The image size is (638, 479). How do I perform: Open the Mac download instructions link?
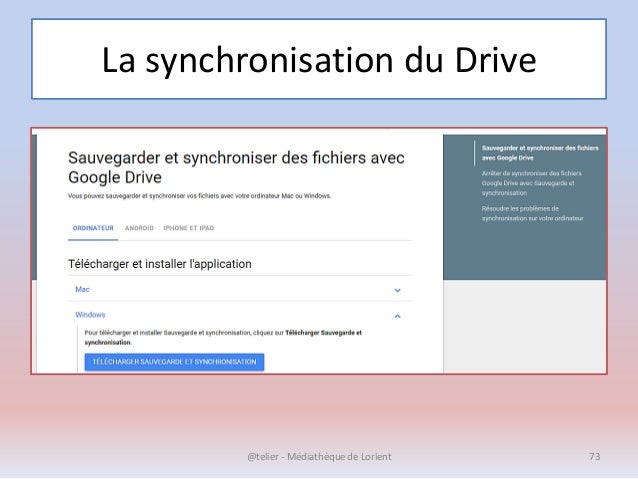82,289
